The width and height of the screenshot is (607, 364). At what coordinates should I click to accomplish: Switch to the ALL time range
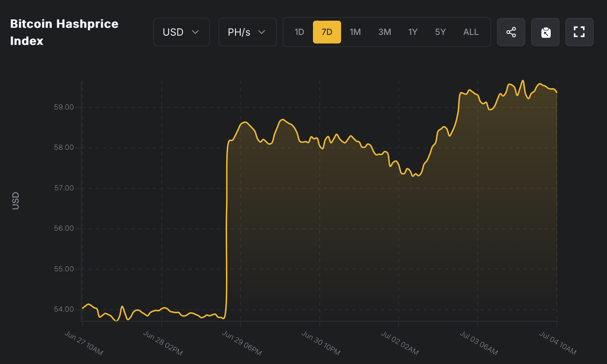tap(471, 32)
